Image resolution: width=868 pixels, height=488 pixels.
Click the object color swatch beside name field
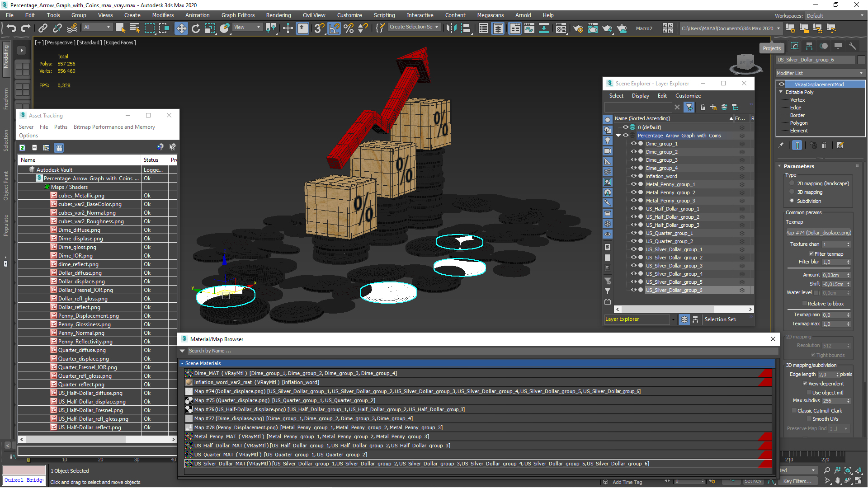coord(861,60)
